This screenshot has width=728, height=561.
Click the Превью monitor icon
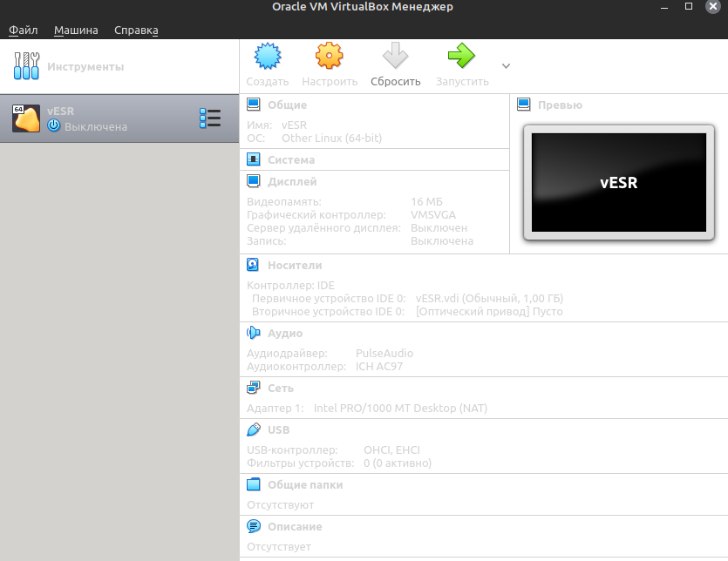coord(523,105)
